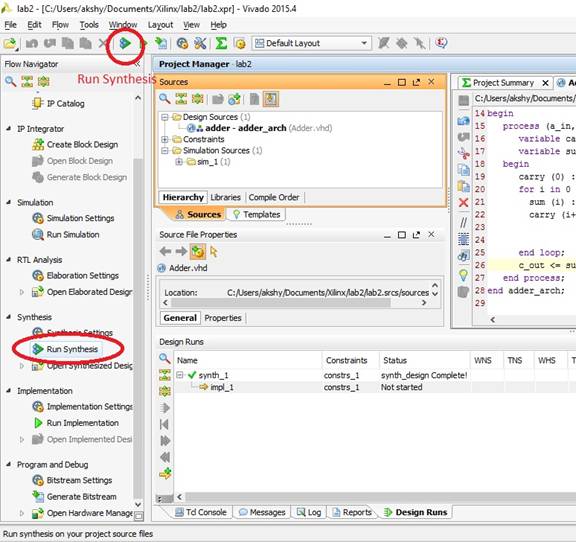Click the Sigma project summary toolbar icon

point(221,43)
